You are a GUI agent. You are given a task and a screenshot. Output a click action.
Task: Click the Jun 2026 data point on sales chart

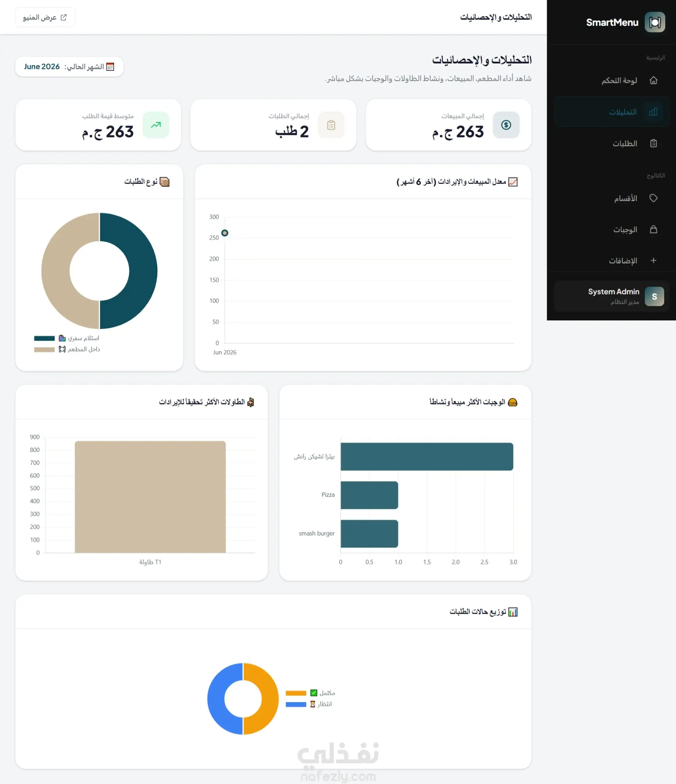tap(225, 233)
